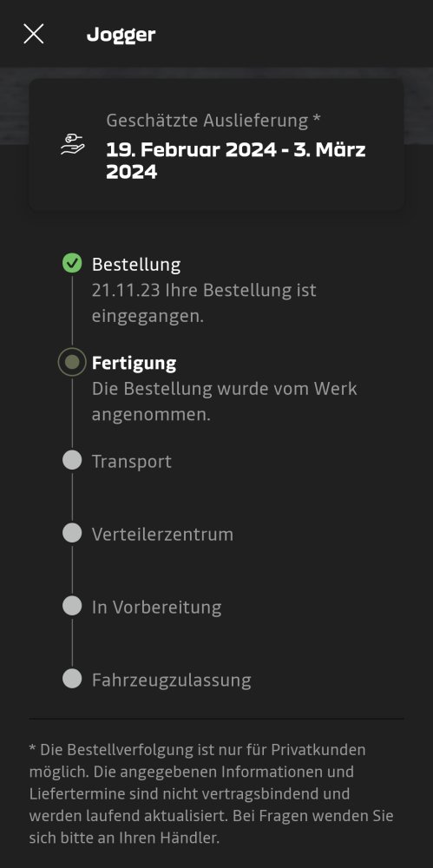Tap the Verteilerzentrum step dot
The height and width of the screenshot is (868, 433).
pos(72,533)
